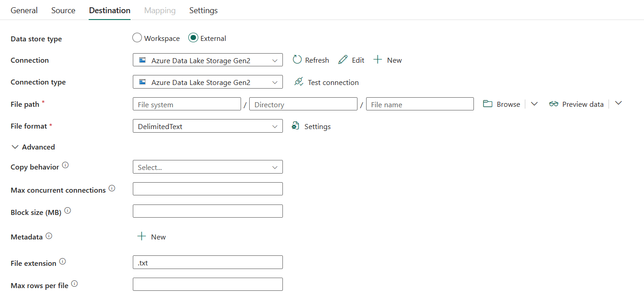644x299 pixels.
Task: Click the Browse button label
Action: (508, 104)
